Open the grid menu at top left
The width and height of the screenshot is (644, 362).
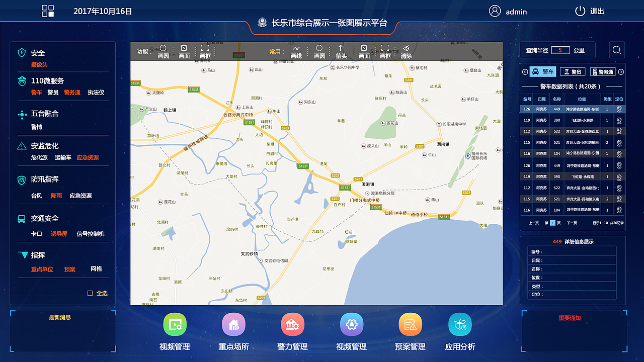[48, 11]
